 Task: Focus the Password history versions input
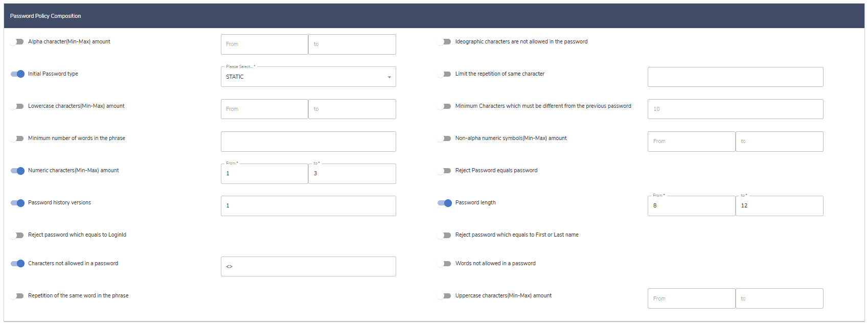coord(308,206)
